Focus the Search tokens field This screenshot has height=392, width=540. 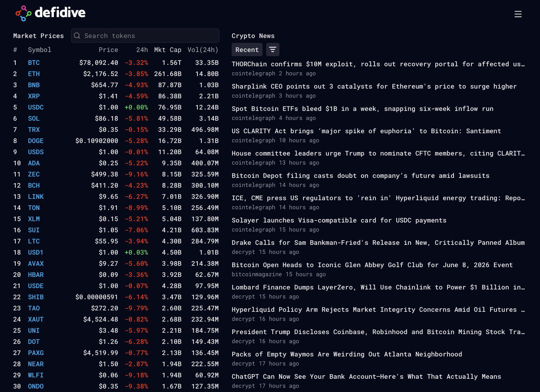click(145, 36)
